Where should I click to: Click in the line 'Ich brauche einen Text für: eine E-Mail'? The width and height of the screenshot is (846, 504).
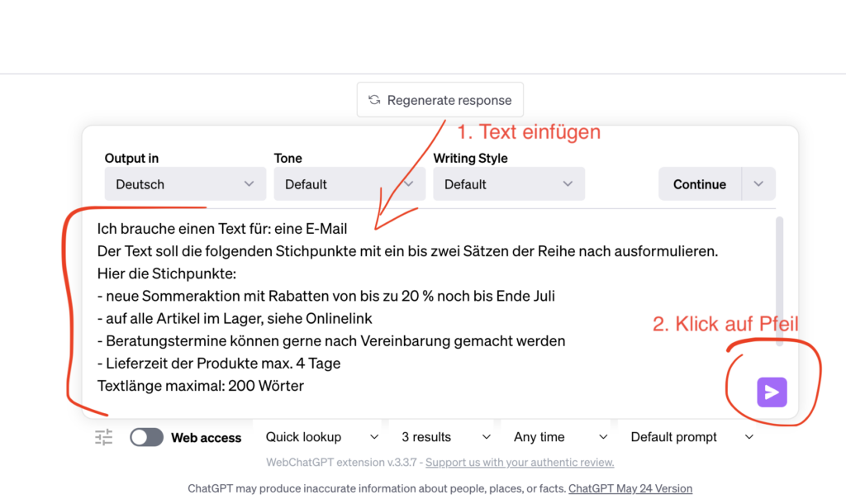click(221, 229)
